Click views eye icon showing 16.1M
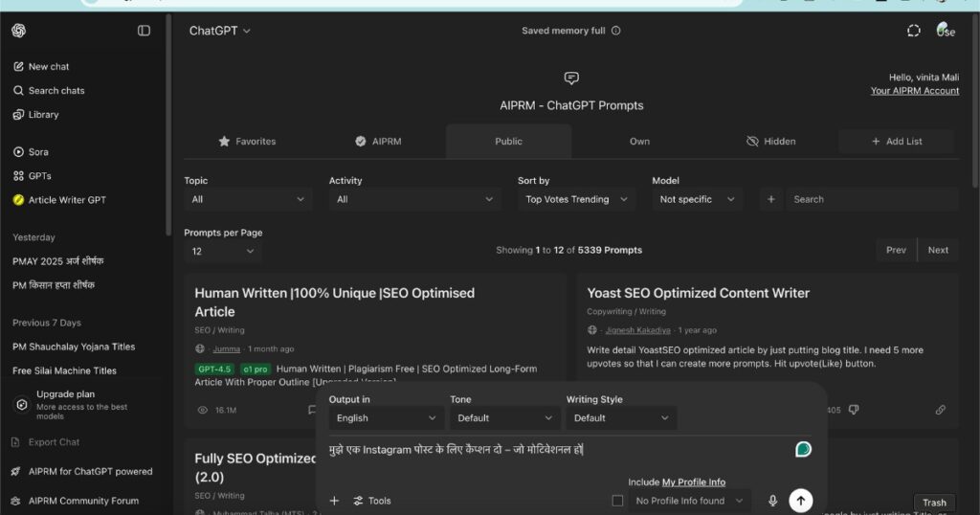This screenshot has width=980, height=515. (x=203, y=411)
